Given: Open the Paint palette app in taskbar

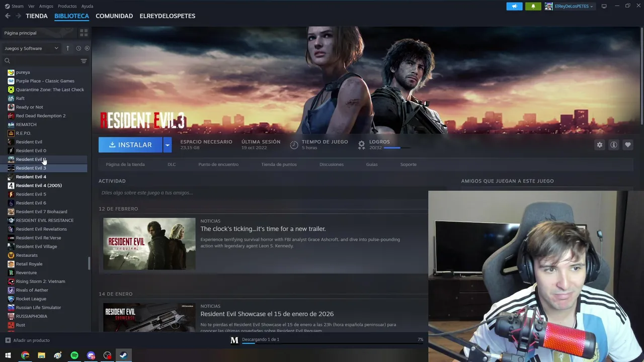Looking at the screenshot, I should pos(58,355).
